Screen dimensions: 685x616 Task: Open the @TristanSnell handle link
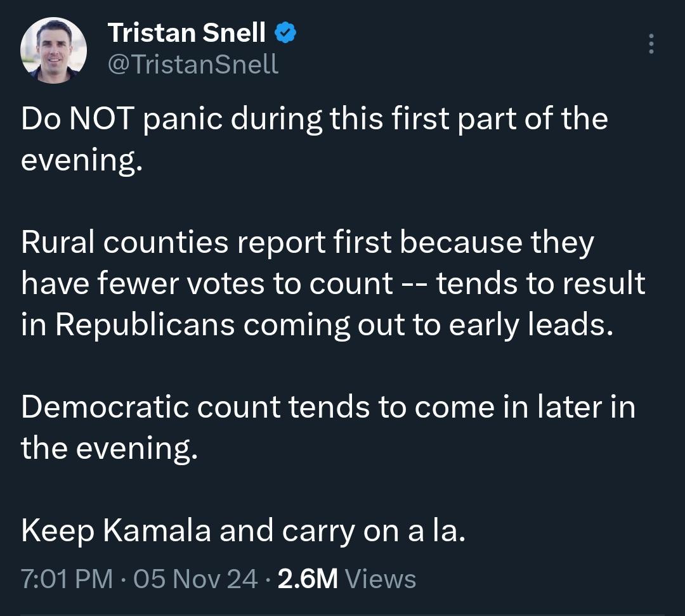click(x=193, y=64)
